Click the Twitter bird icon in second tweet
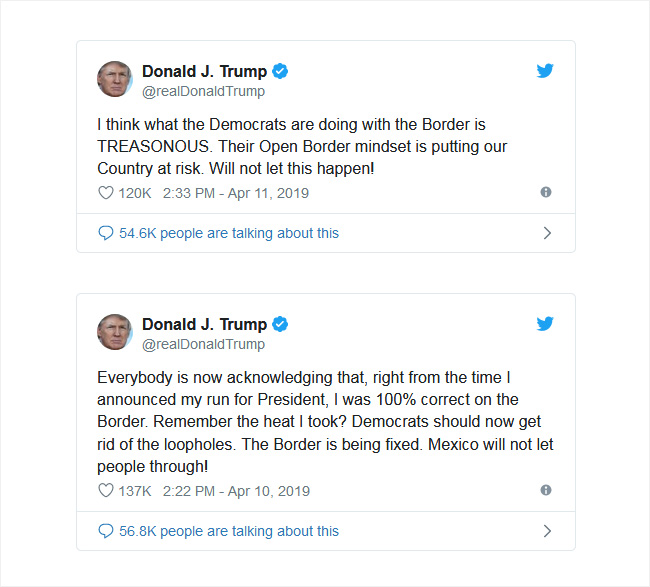The height and width of the screenshot is (587, 650). click(x=545, y=324)
